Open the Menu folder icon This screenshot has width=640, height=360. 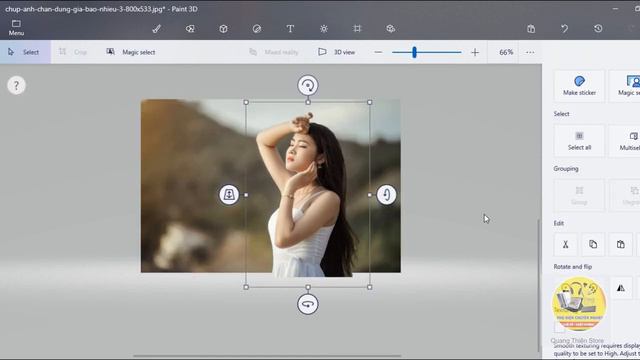(x=16, y=24)
